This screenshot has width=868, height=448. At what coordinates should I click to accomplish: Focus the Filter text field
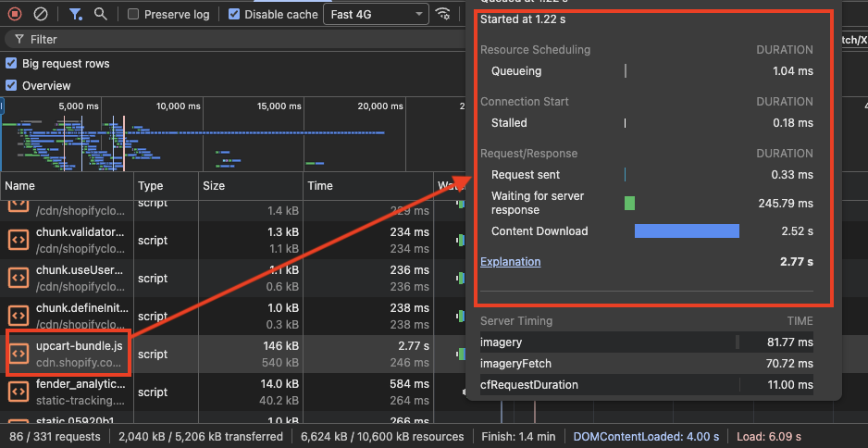click(235, 39)
